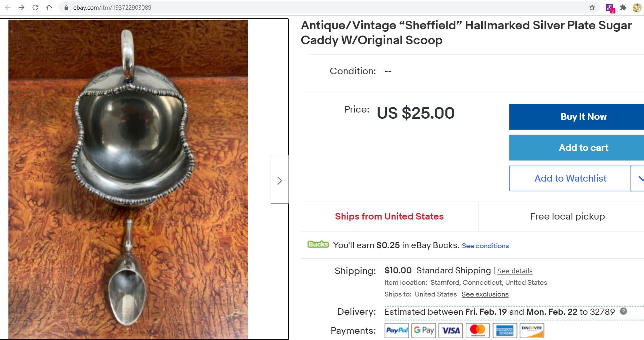The width and height of the screenshot is (644, 340).
Task: Add the sugar caddy to cart
Action: click(x=576, y=147)
